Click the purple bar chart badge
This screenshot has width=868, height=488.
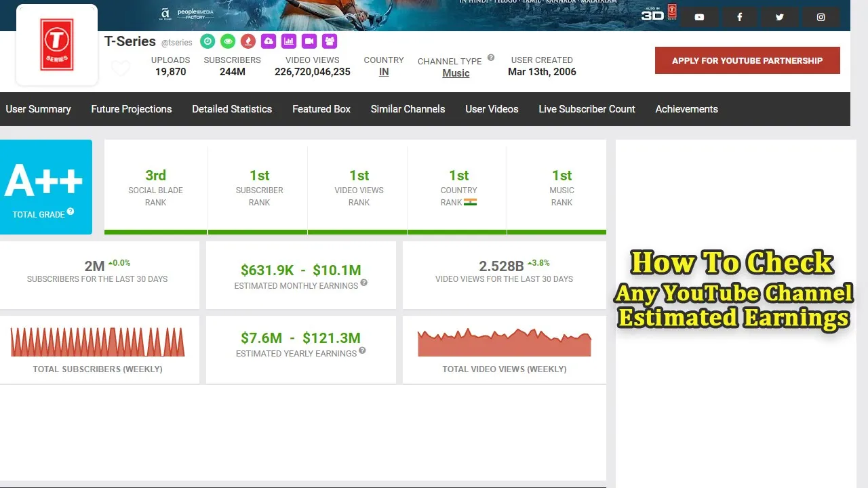(289, 41)
